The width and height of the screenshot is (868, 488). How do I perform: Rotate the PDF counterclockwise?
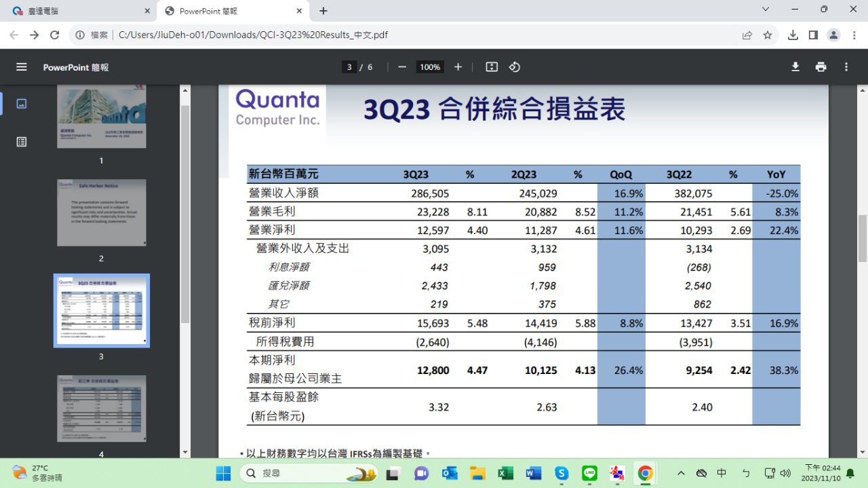[x=515, y=67]
